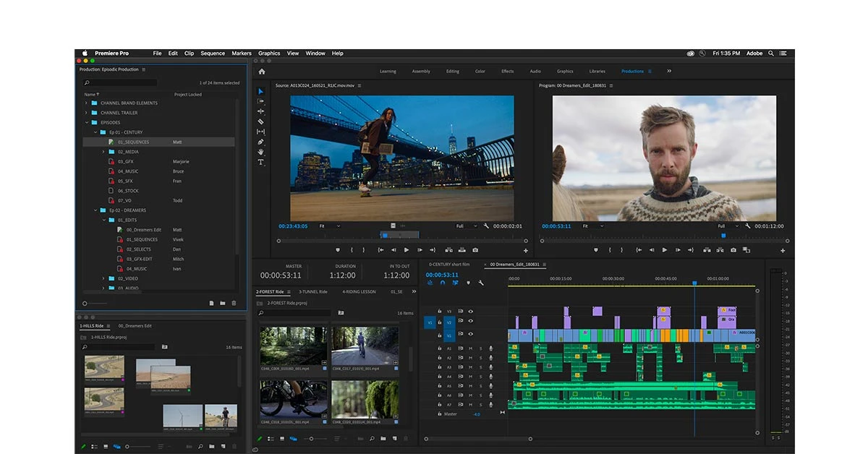Open timeline settings with the wrench icon
Screen dimensions: 868x454
point(480,283)
